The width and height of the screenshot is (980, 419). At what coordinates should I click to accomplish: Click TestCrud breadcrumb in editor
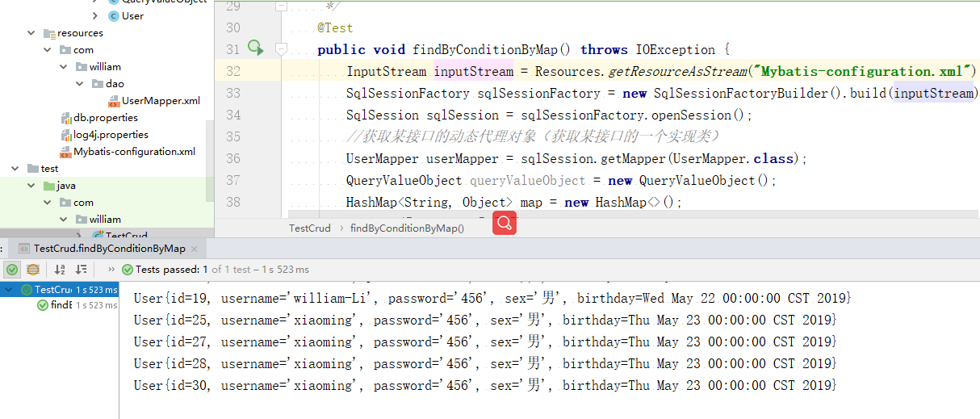click(x=310, y=228)
